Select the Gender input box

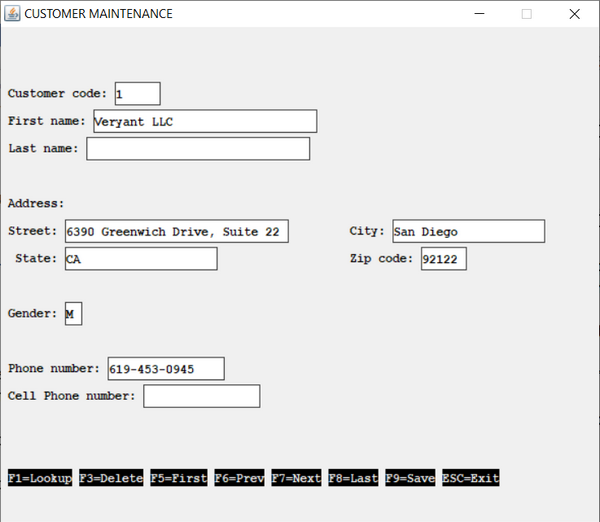(x=73, y=314)
